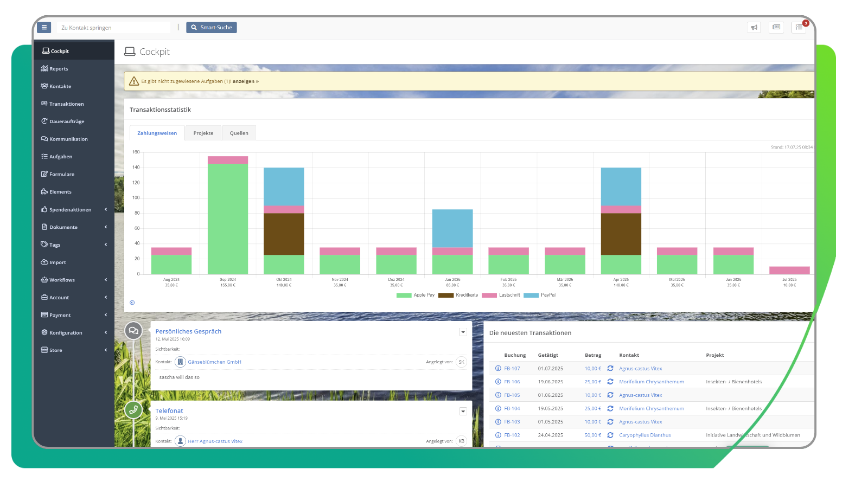This screenshot has width=868, height=488.
Task: Click the megaphone announcements icon
Action: click(x=754, y=27)
